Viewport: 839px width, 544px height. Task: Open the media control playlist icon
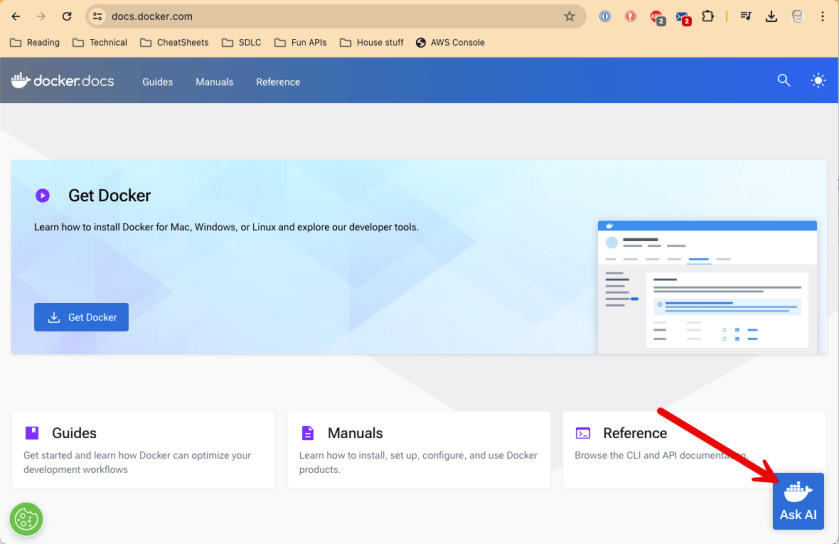click(x=745, y=17)
